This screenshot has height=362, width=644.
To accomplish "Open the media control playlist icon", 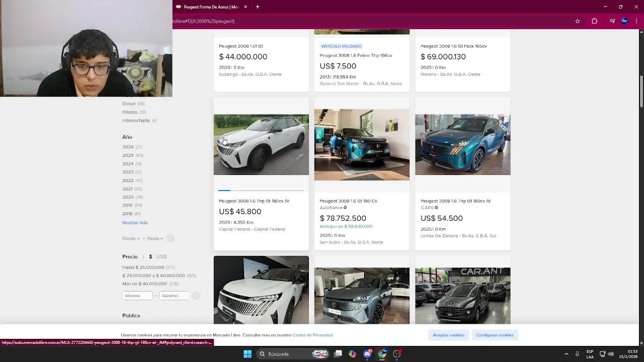I will (x=612, y=21).
